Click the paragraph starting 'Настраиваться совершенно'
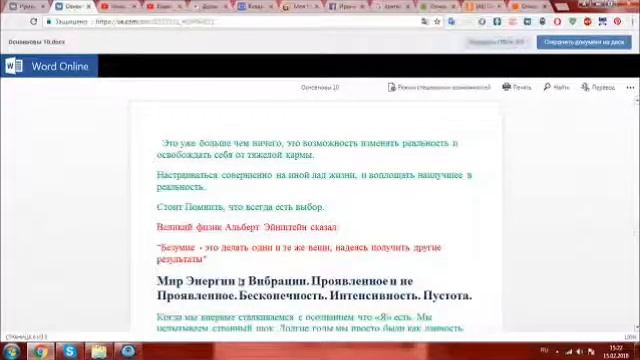640x360 pixels. point(314,181)
